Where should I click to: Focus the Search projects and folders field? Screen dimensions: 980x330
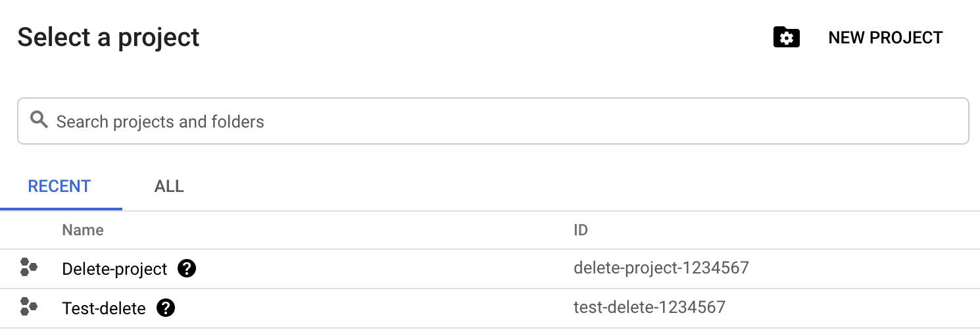(500, 121)
